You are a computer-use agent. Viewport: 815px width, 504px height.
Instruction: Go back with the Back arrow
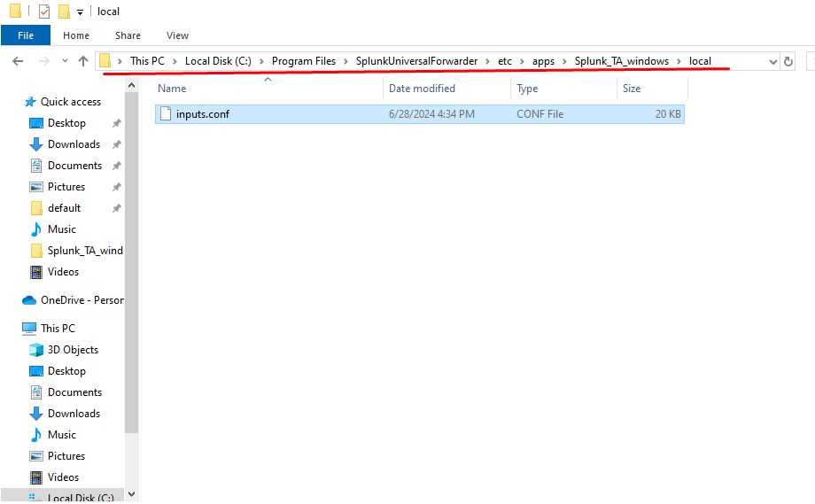click(x=18, y=61)
